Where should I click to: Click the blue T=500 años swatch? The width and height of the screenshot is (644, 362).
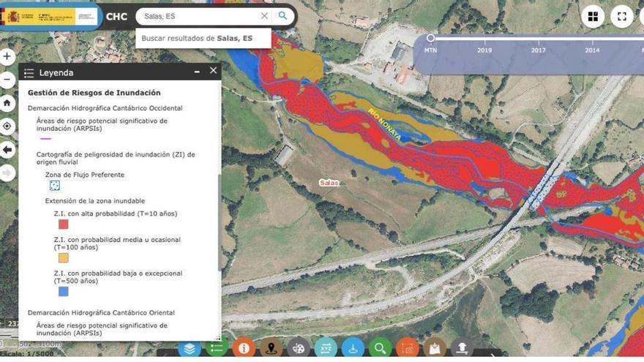[63, 291]
